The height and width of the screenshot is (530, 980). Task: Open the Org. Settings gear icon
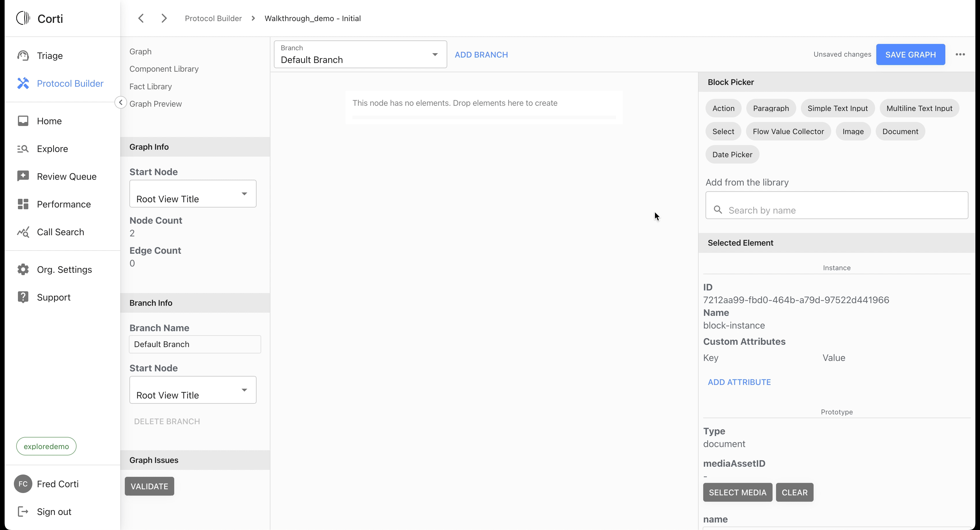click(x=23, y=269)
